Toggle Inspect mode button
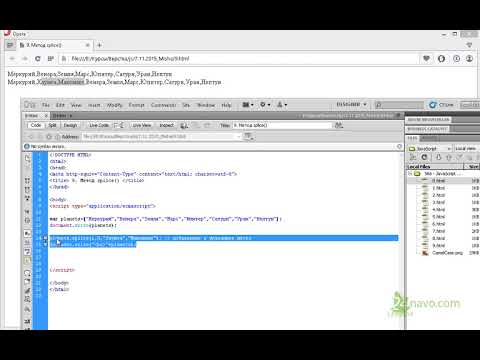480x360 pixels. [166, 125]
